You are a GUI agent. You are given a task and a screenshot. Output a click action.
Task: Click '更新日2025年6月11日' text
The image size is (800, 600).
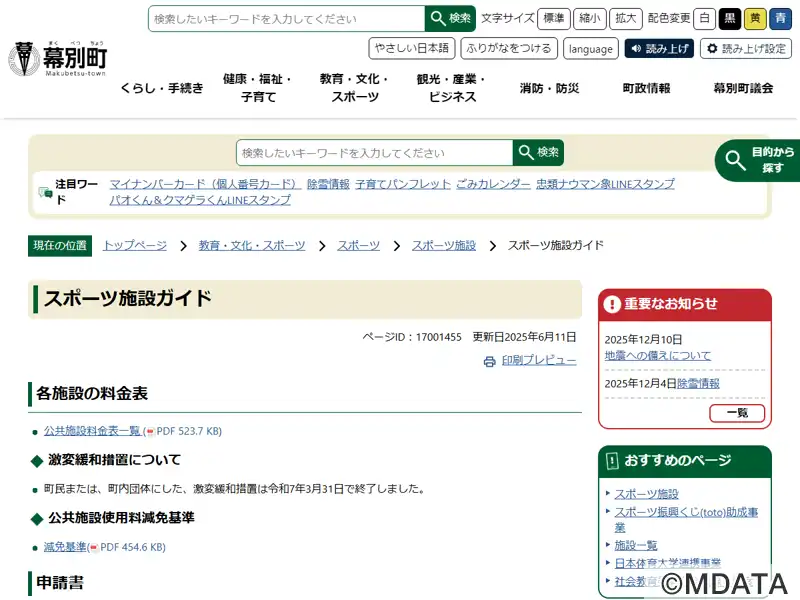(x=524, y=337)
